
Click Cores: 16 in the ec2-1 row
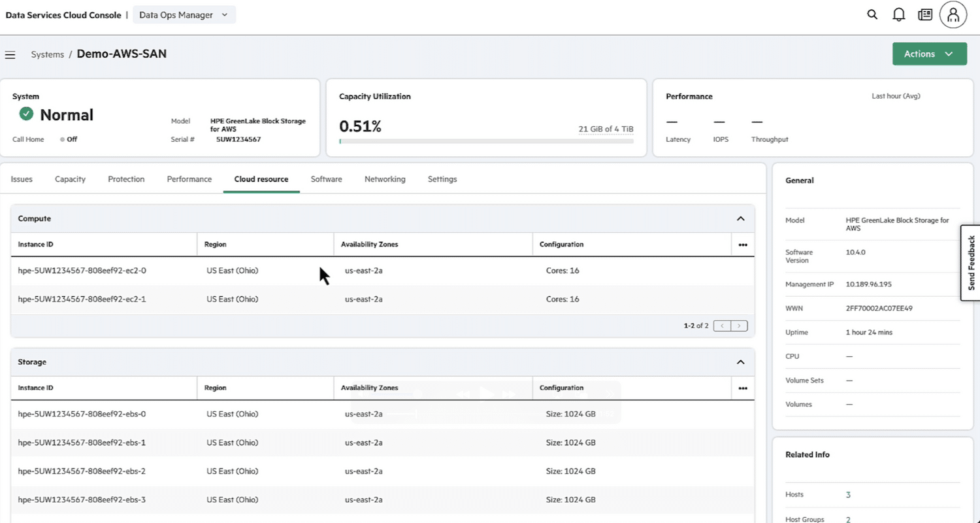tap(563, 299)
